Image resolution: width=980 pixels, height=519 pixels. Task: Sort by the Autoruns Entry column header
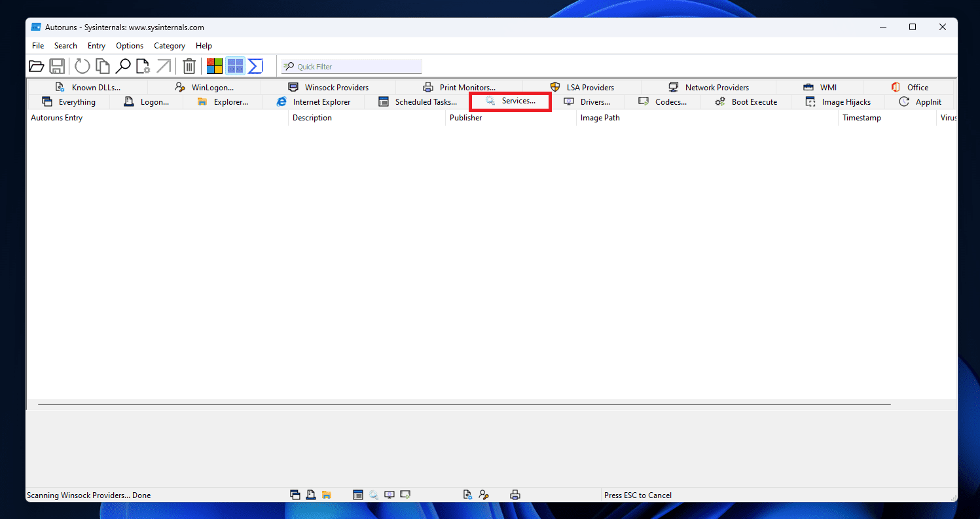coord(157,118)
